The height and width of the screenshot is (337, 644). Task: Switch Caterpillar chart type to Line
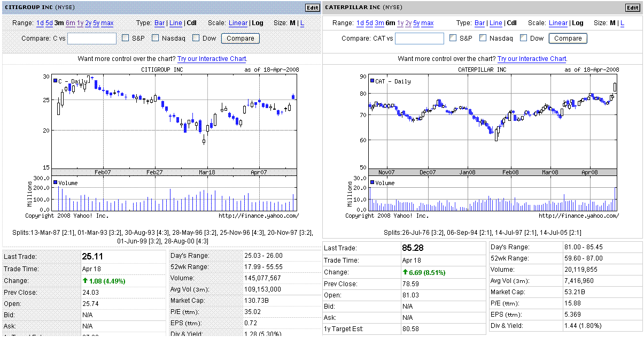tap(495, 23)
